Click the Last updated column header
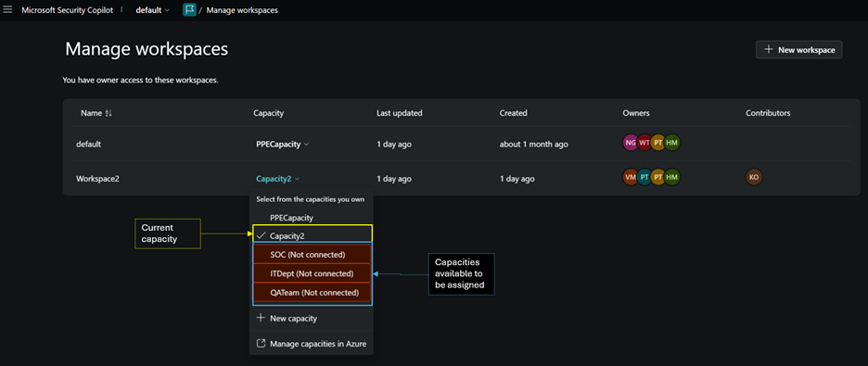868x366 pixels. click(399, 113)
